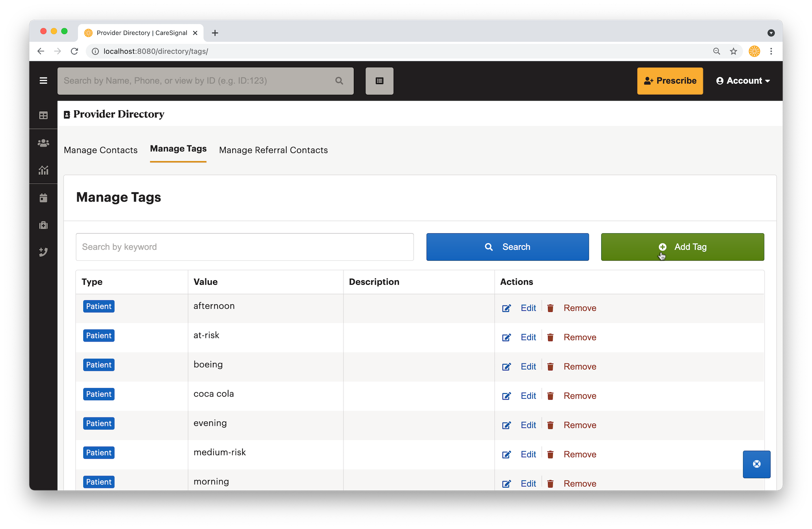The image size is (812, 529).
Task: Click the Edit link for the afternoon tag
Action: pyautogui.click(x=528, y=308)
